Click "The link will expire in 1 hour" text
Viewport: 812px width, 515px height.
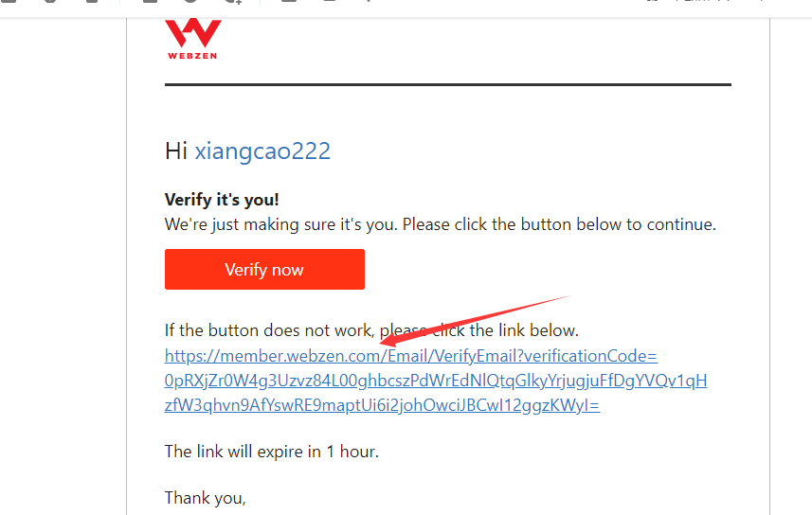pos(271,452)
